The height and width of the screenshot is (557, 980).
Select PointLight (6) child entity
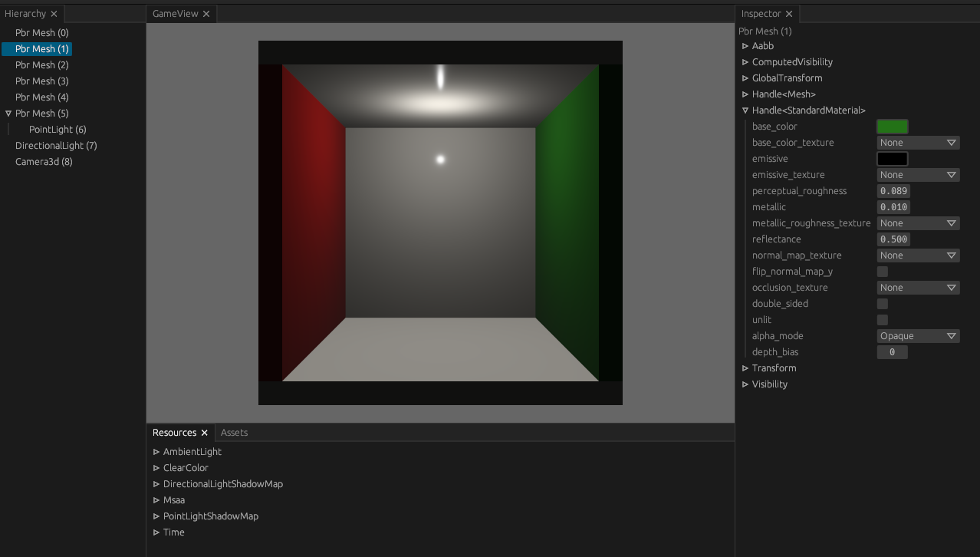[58, 130]
